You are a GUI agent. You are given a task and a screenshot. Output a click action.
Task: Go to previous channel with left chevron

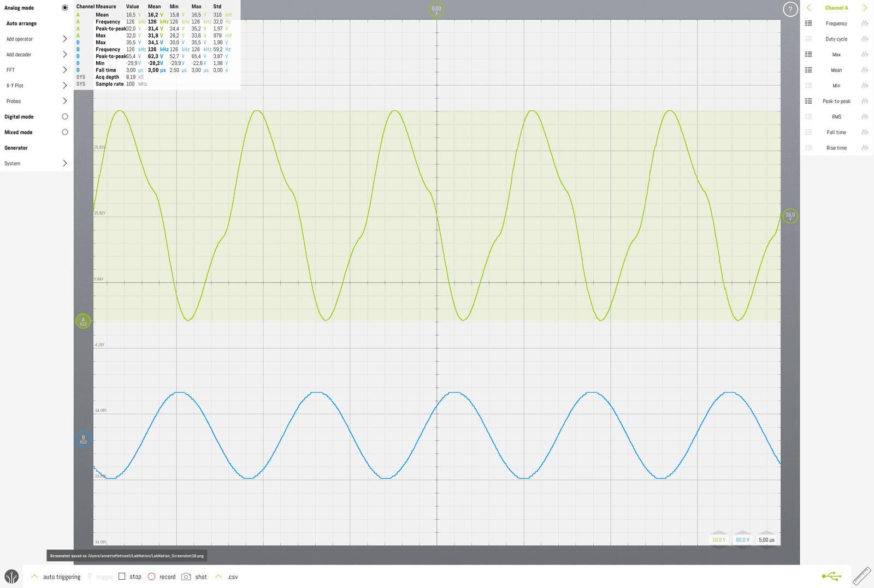point(808,8)
